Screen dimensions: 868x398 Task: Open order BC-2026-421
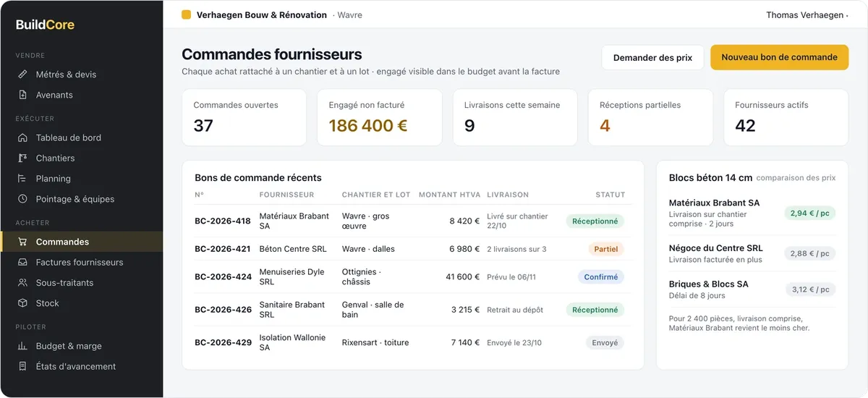[x=223, y=249]
